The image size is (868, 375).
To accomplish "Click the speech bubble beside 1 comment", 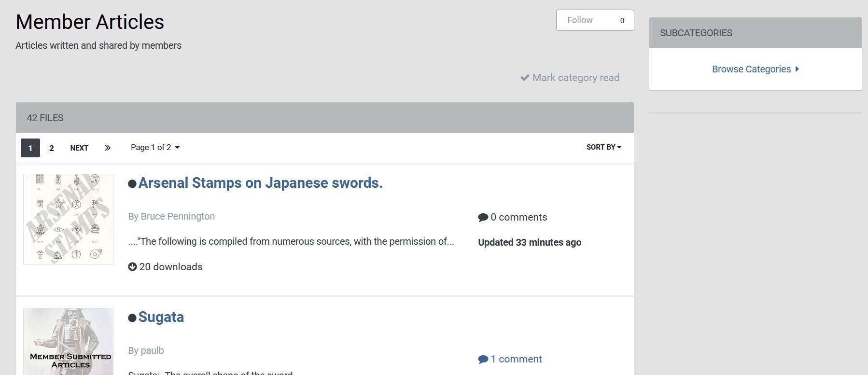I will (483, 360).
